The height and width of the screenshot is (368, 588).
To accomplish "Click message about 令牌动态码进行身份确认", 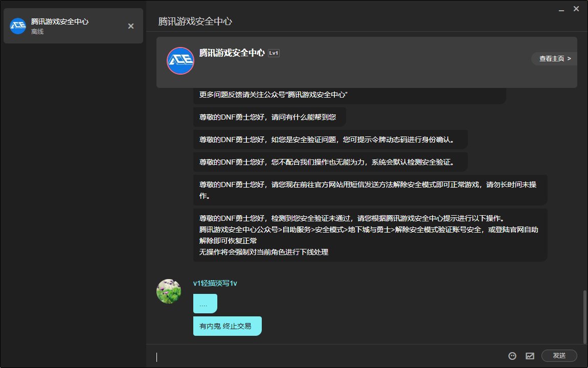I will [330, 140].
